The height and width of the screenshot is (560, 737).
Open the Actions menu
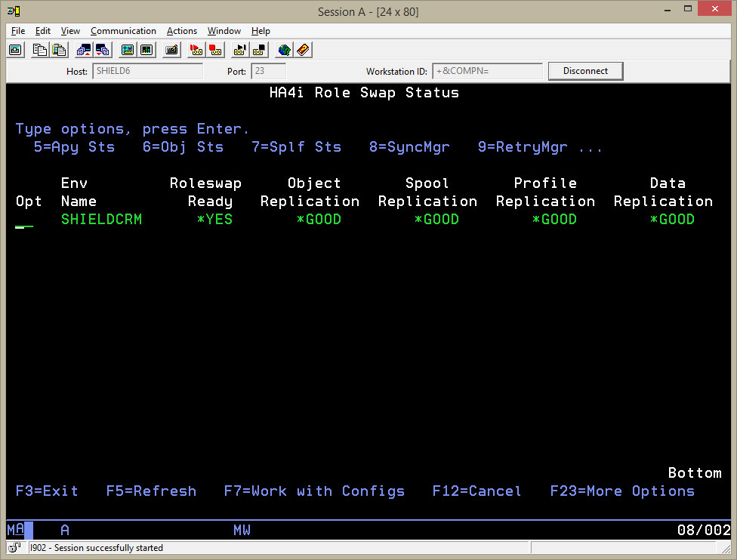click(x=181, y=31)
